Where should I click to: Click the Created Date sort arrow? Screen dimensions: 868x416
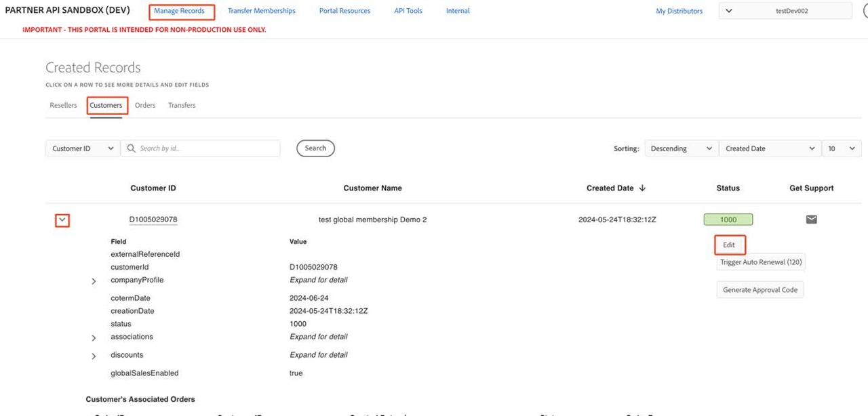coord(642,188)
